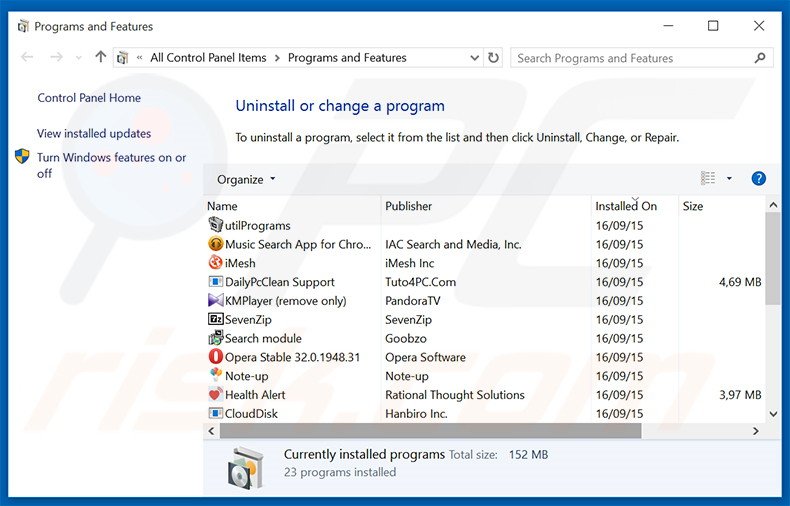The height and width of the screenshot is (506, 790).
Task: Click the 4,69 MB size value
Action: pyautogui.click(x=740, y=282)
